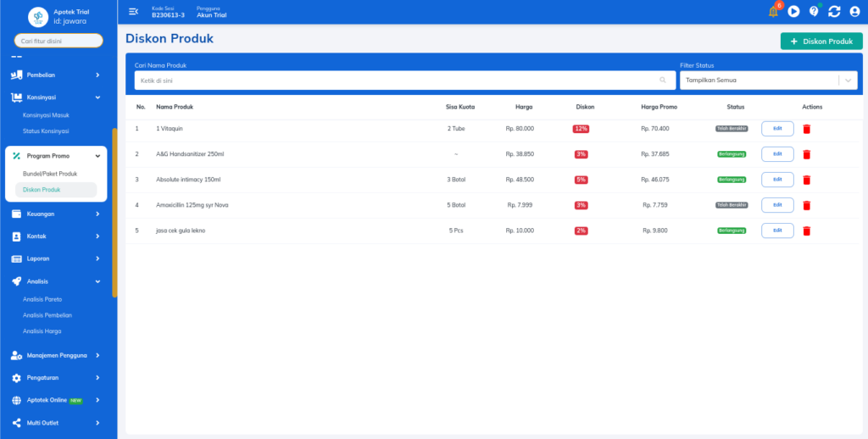The image size is (868, 439).
Task: Collapse sidebar using the hamburger menu icon
Action: (x=133, y=12)
